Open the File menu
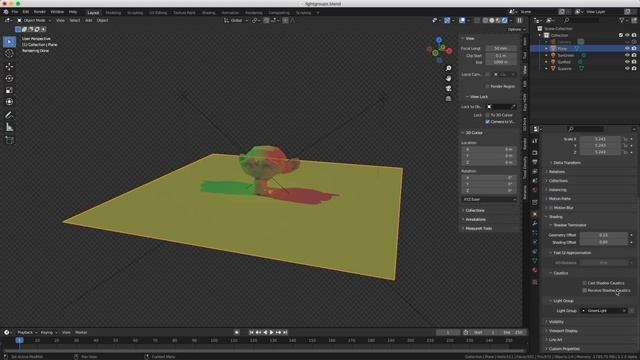 pyautogui.click(x=15, y=12)
